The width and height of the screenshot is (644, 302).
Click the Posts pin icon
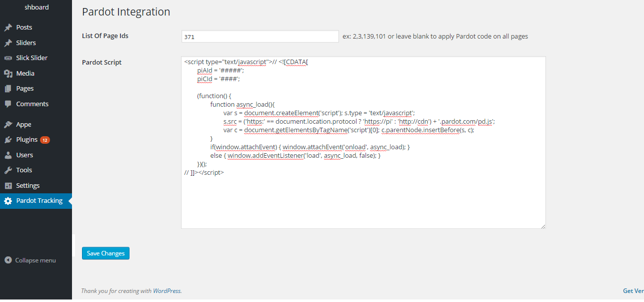tap(8, 28)
